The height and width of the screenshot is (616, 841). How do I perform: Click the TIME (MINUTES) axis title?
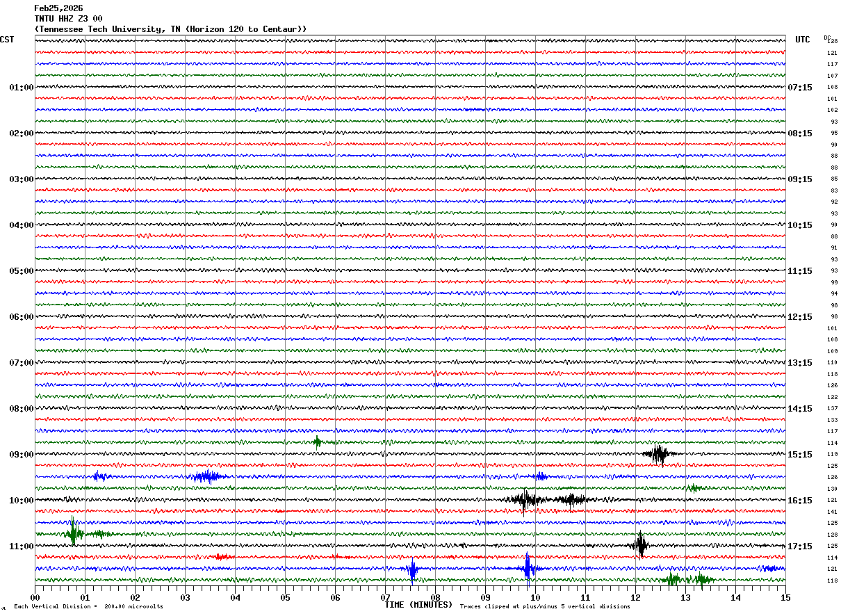click(418, 605)
